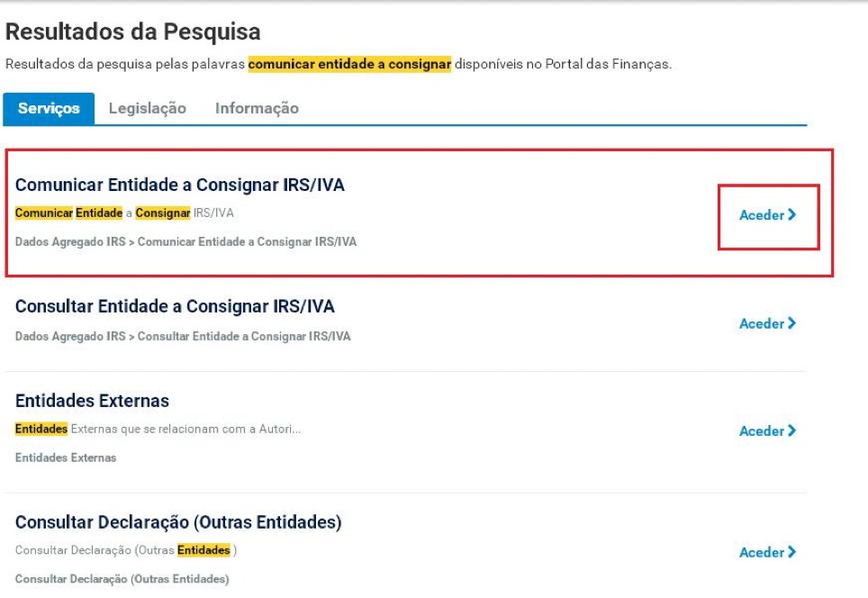Click the chevron arrow for Comunicar Entidade result
868x598 pixels.
pos(792,215)
